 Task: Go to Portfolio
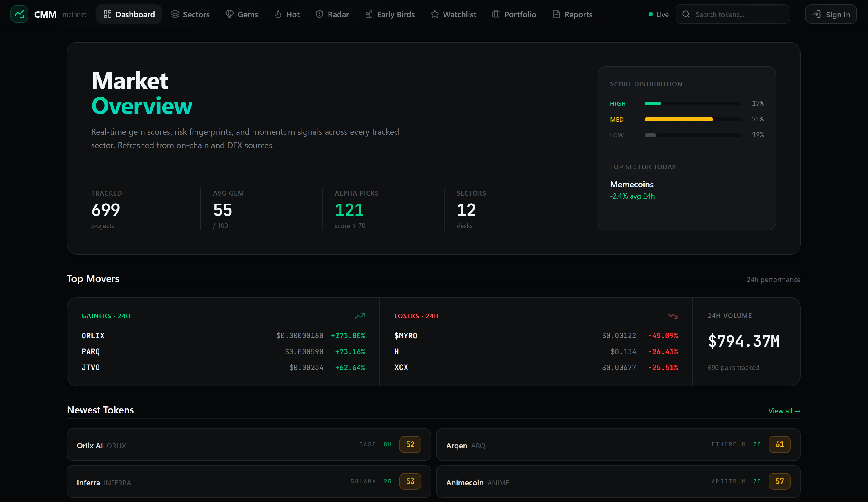pos(514,14)
